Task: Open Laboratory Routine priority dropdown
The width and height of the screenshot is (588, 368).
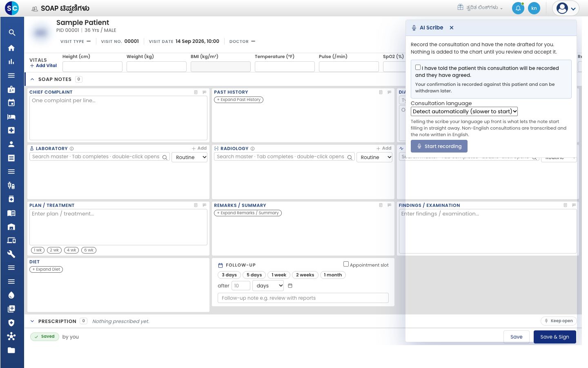Action: tap(189, 157)
